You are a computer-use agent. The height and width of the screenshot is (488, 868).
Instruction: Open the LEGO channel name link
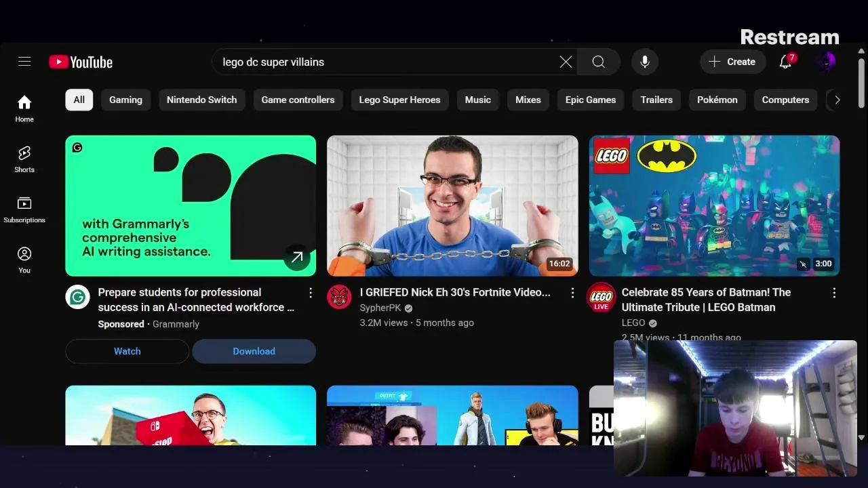tap(633, 323)
